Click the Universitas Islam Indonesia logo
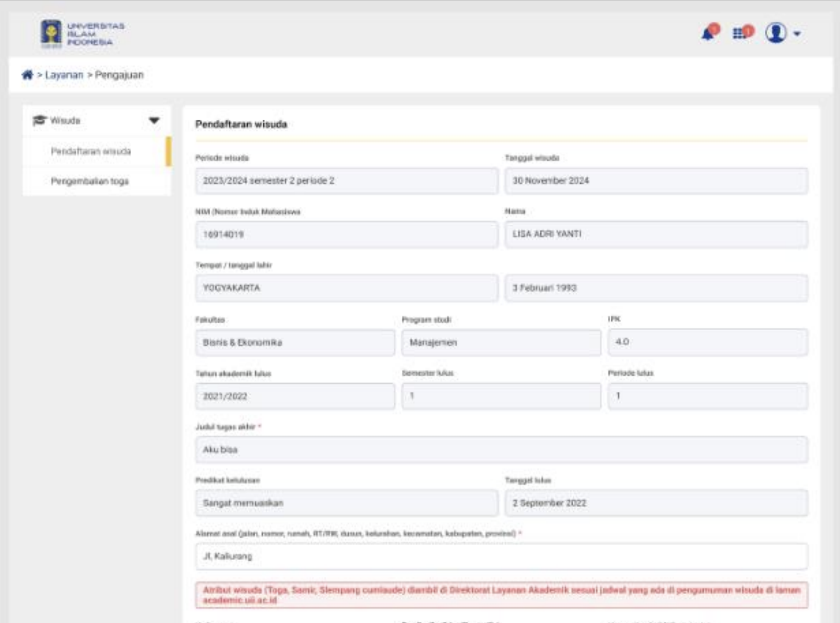The width and height of the screenshot is (840, 623). (82, 34)
